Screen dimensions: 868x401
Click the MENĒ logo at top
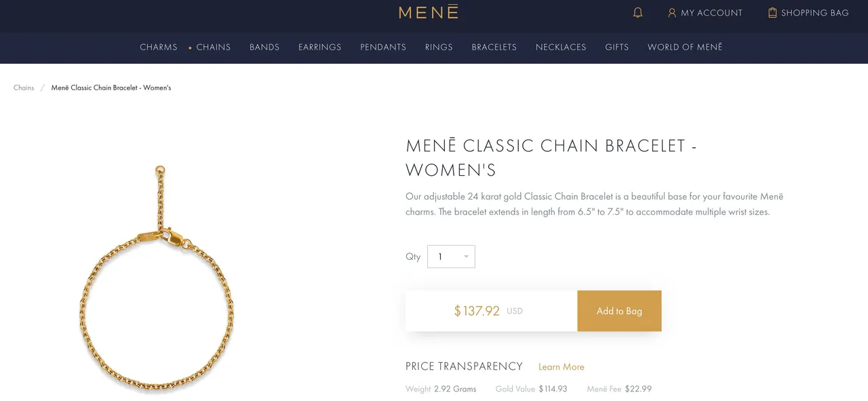tap(429, 12)
